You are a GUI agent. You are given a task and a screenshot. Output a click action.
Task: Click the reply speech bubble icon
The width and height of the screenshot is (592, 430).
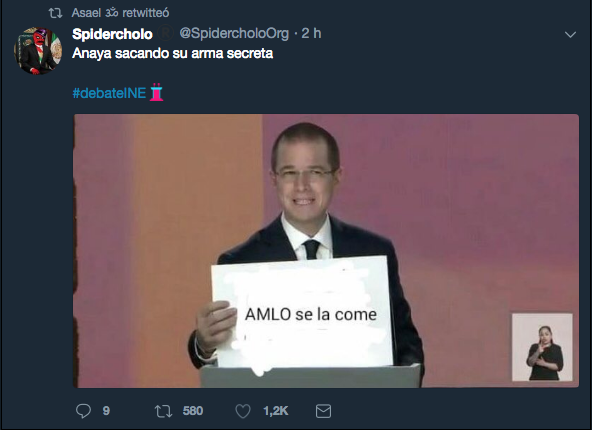(x=83, y=411)
